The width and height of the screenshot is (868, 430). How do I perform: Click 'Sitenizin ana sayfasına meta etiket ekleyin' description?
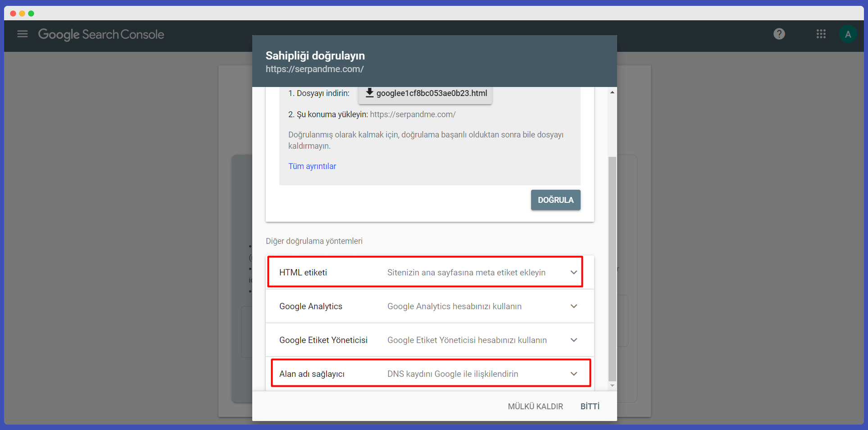coord(466,272)
